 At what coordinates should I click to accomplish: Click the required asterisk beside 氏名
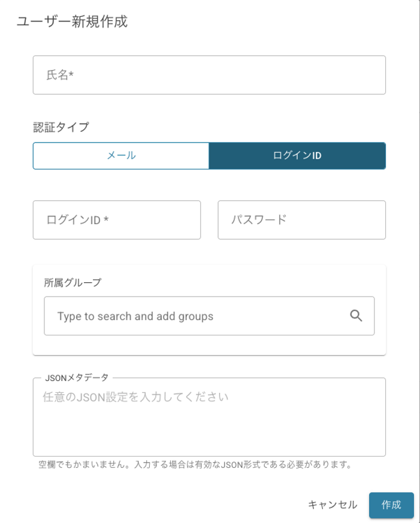71,75
